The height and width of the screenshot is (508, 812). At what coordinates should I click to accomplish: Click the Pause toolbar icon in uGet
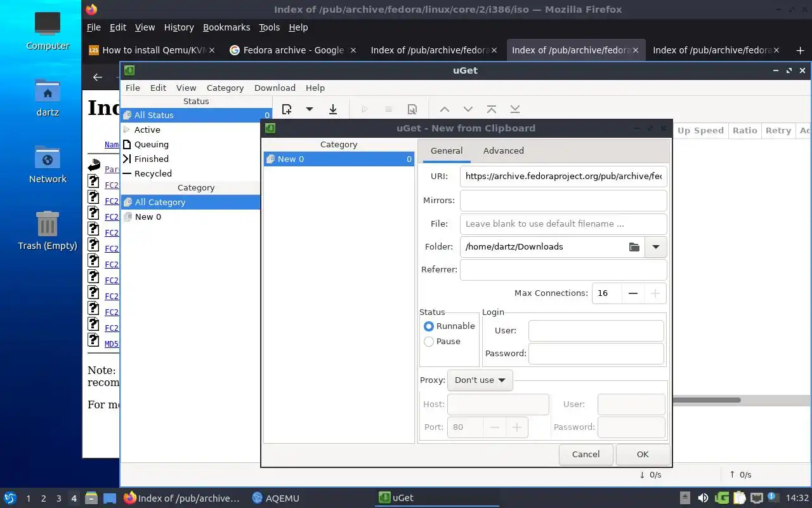[389, 109]
